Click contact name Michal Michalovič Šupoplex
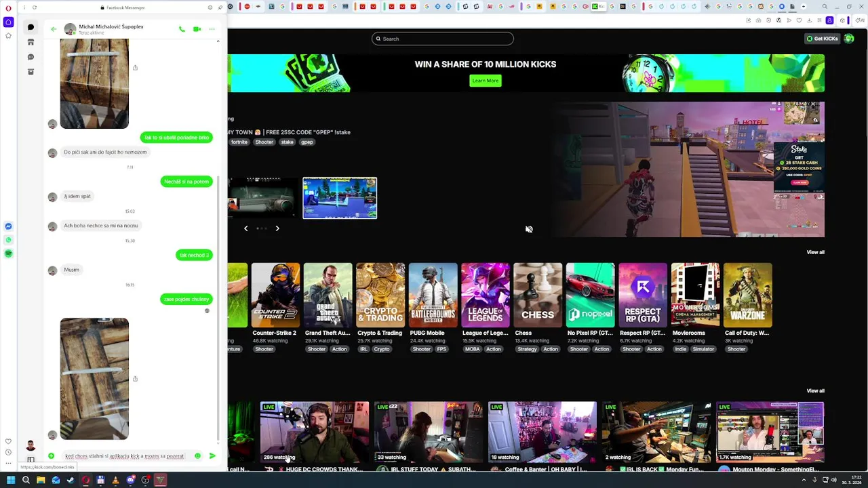This screenshot has width=868, height=488. tap(111, 26)
